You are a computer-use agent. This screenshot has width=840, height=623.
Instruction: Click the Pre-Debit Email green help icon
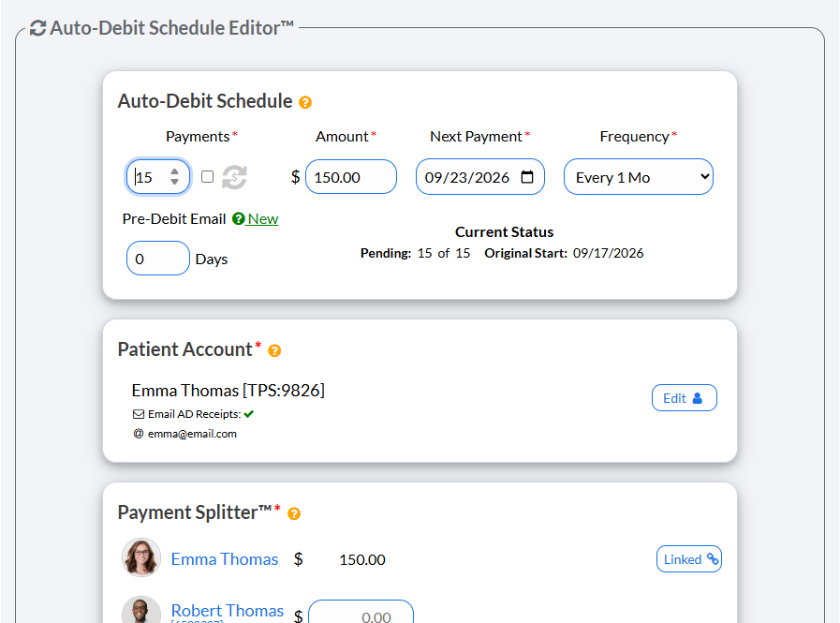[x=239, y=218]
